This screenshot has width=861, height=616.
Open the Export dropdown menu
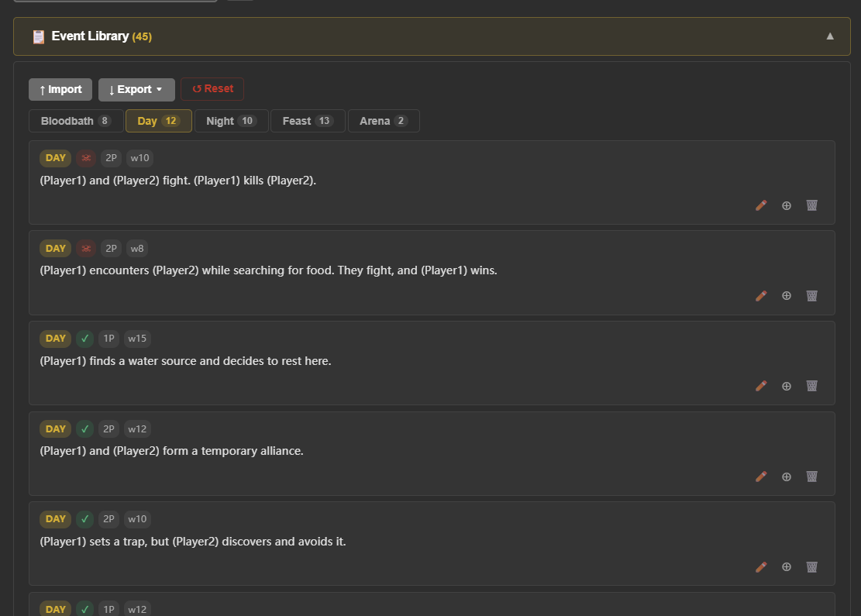[x=136, y=89]
